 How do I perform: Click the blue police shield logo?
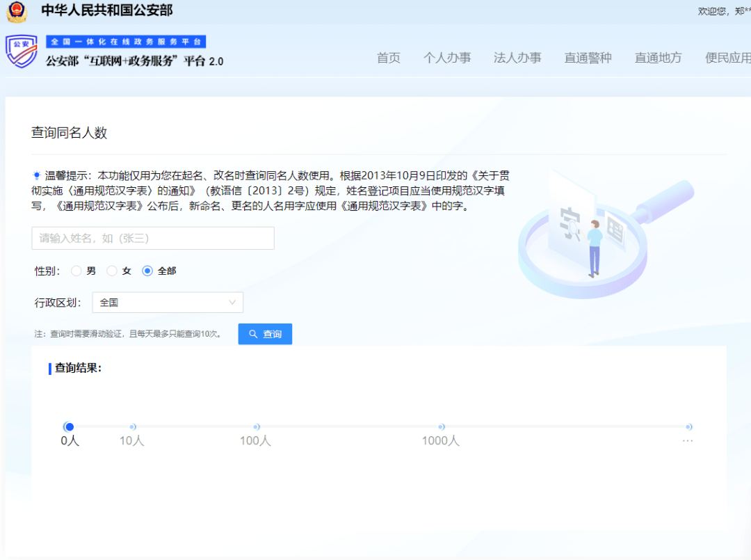point(21,52)
